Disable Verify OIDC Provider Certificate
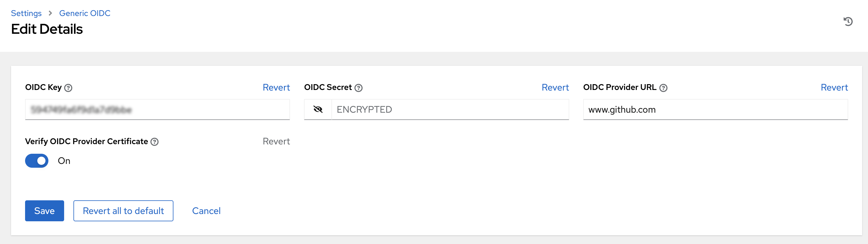Viewport: 868px width, 244px height. (x=36, y=160)
